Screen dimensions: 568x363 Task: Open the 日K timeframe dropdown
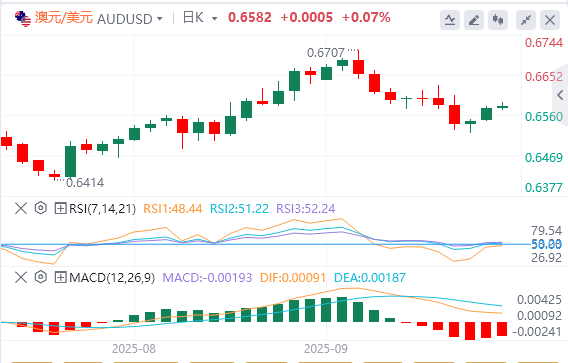click(x=214, y=18)
